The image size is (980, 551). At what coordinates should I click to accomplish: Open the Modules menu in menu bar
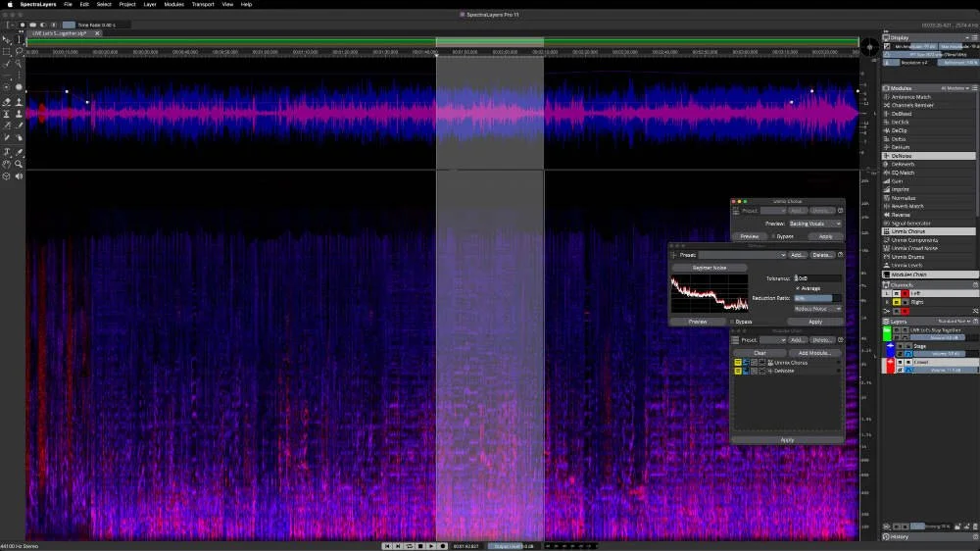(173, 4)
